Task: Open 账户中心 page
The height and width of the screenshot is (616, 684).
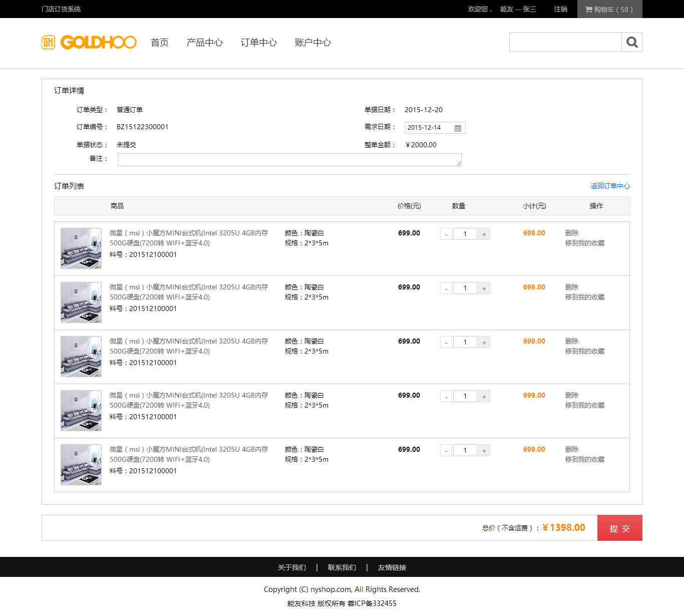Action: [x=312, y=43]
